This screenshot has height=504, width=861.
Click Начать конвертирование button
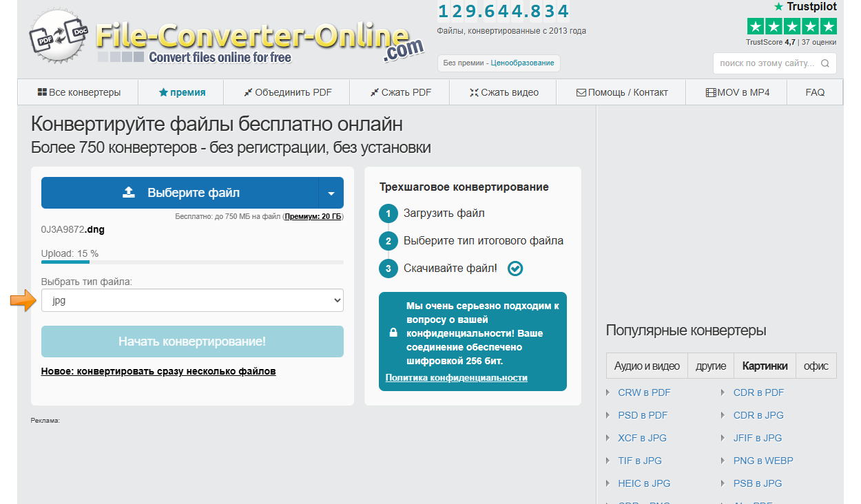[x=192, y=342]
